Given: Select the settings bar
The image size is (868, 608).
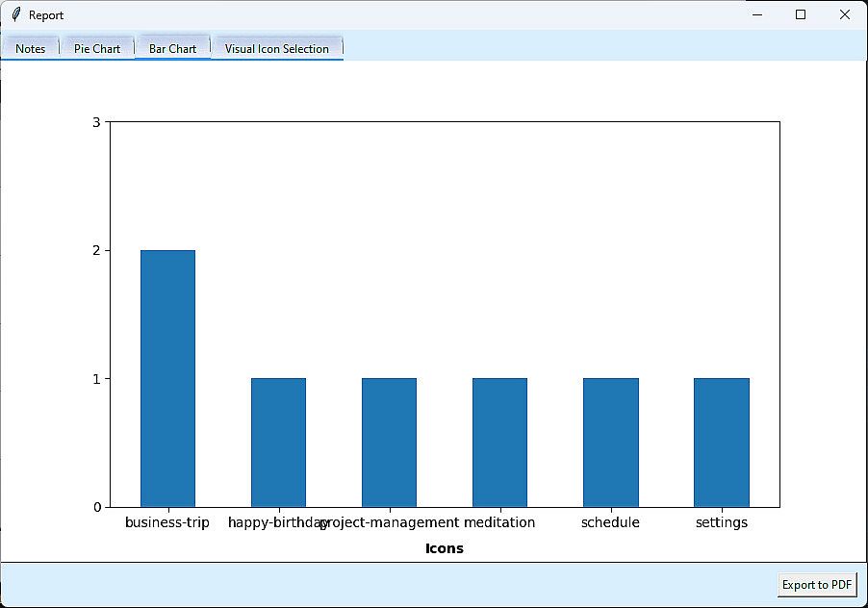Looking at the screenshot, I should (x=721, y=443).
